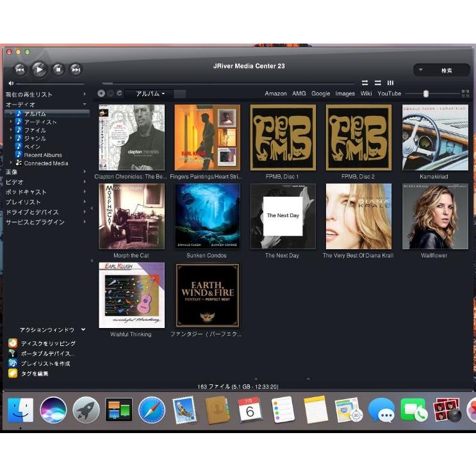
Task: Go forward with the navigation arrow
Action: click(110, 94)
